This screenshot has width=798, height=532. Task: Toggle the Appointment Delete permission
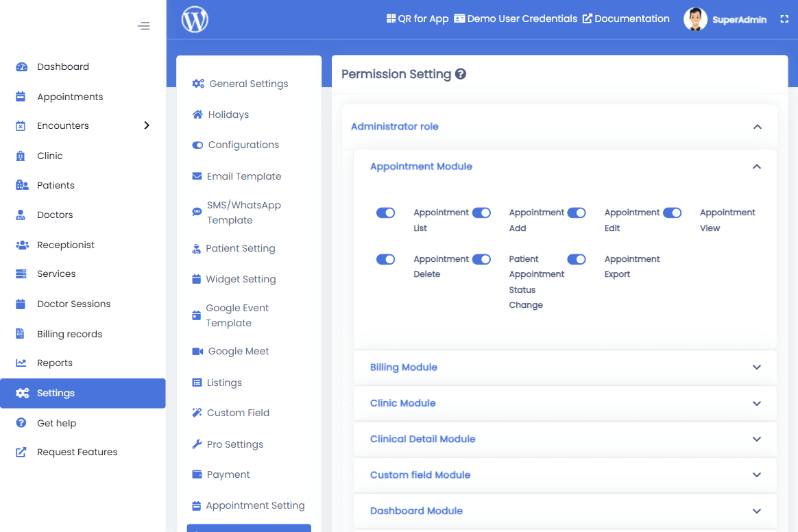tap(385, 260)
